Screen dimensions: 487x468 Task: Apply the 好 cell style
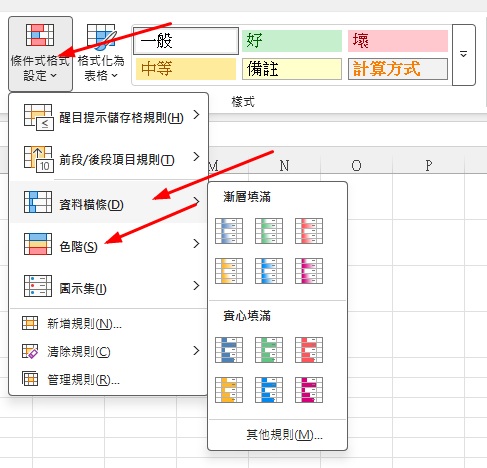(x=292, y=41)
